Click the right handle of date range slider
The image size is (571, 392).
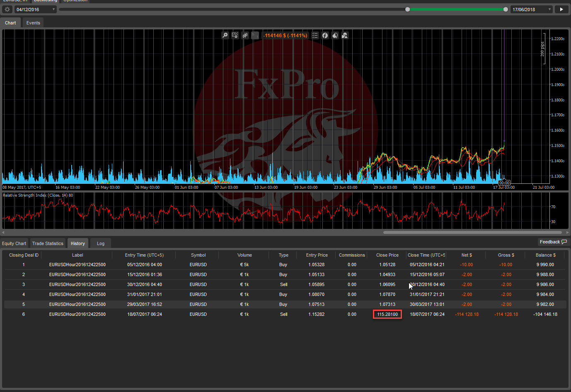(506, 9)
